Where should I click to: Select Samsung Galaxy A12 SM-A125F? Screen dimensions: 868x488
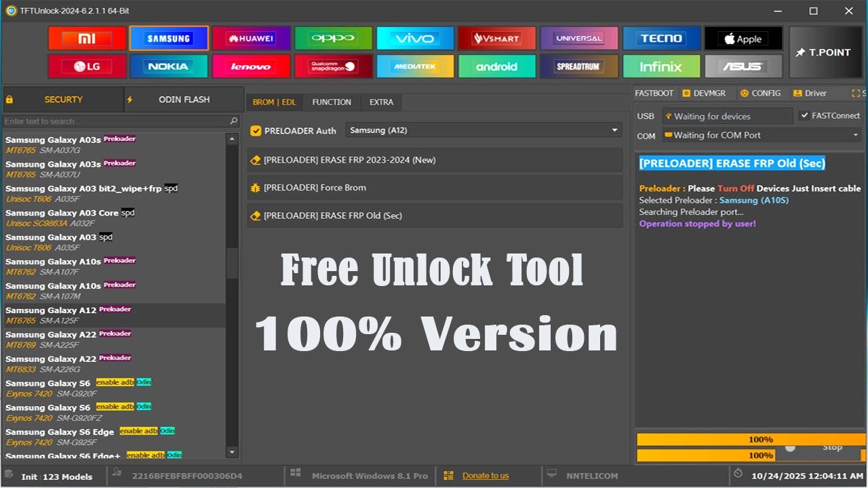coord(114,315)
